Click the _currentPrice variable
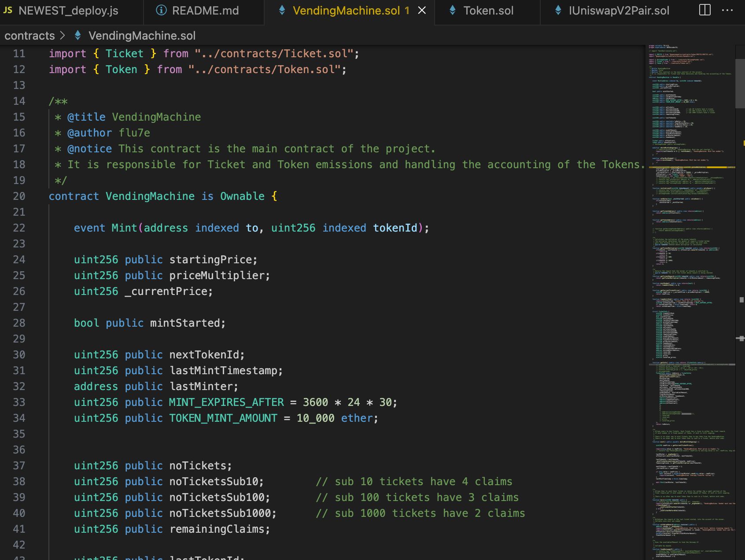Viewport: 745px width, 560px height. point(166,291)
